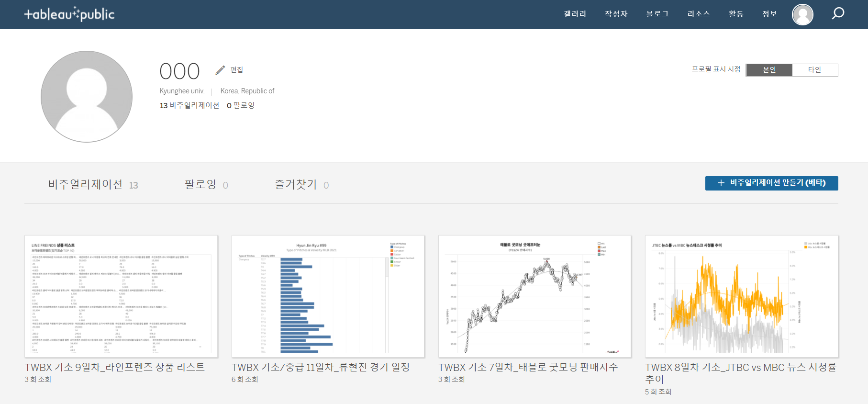
Task: Click the pencil edit icon next to profile name
Action: click(220, 70)
